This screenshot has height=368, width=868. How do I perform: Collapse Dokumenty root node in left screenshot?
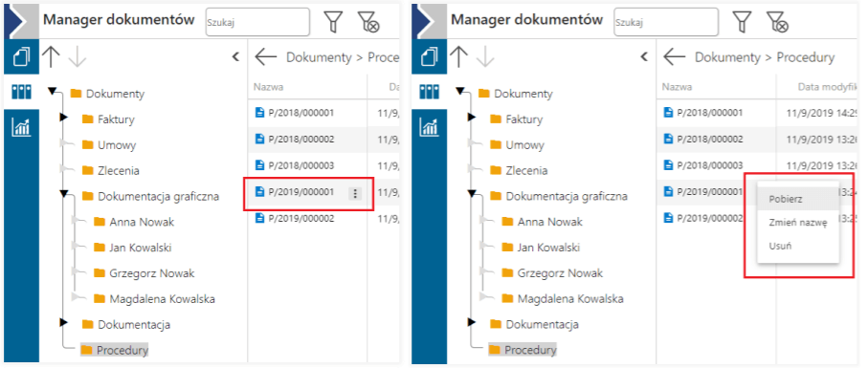tap(52, 91)
